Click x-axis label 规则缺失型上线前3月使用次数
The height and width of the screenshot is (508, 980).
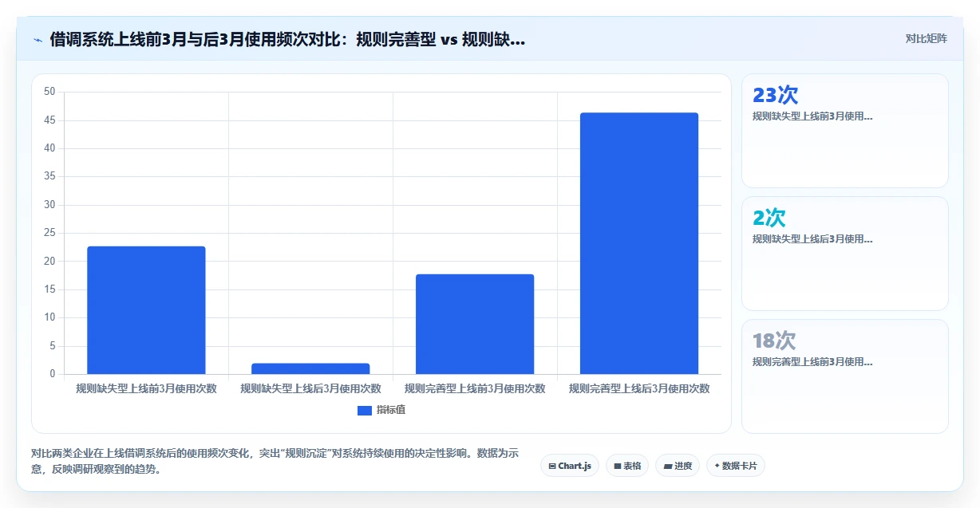pos(146,388)
